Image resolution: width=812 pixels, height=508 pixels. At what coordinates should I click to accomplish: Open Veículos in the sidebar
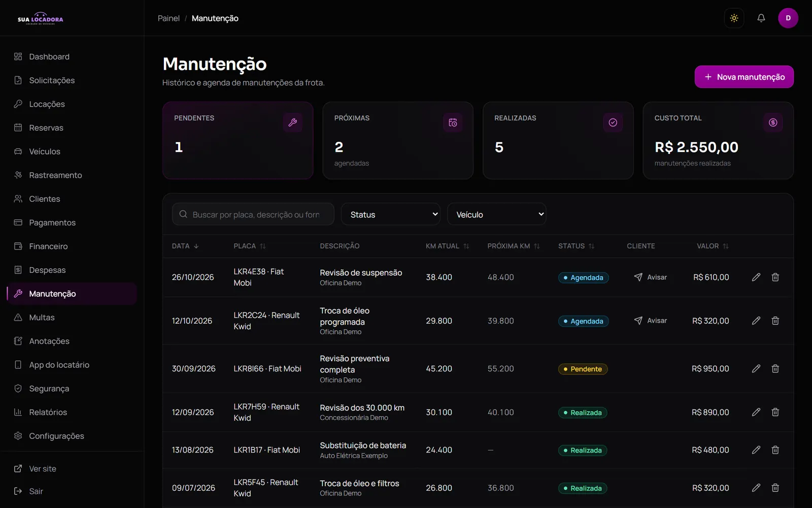point(72,151)
